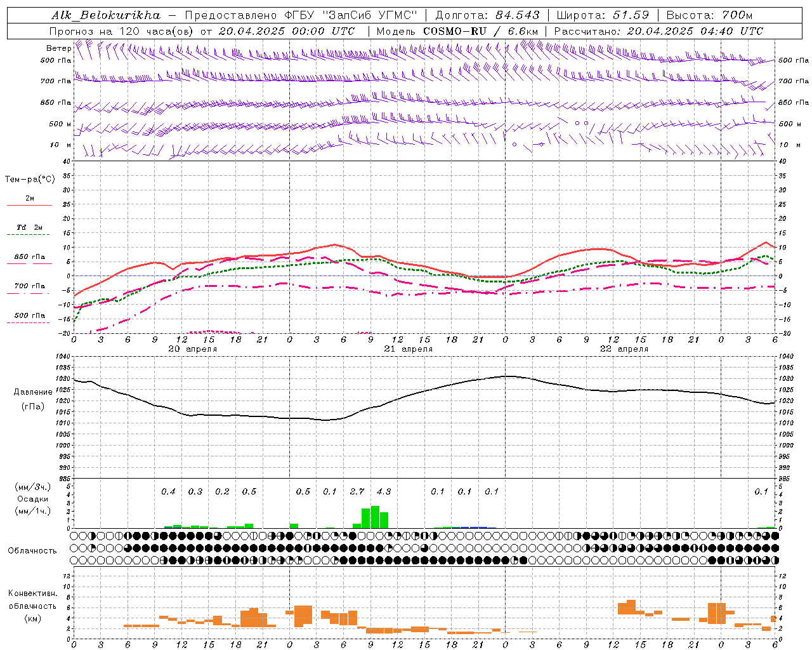The width and height of the screenshot is (812, 650).
Task: Click the '(мм/3ч.)' precipitation unit label
Action: point(33,487)
